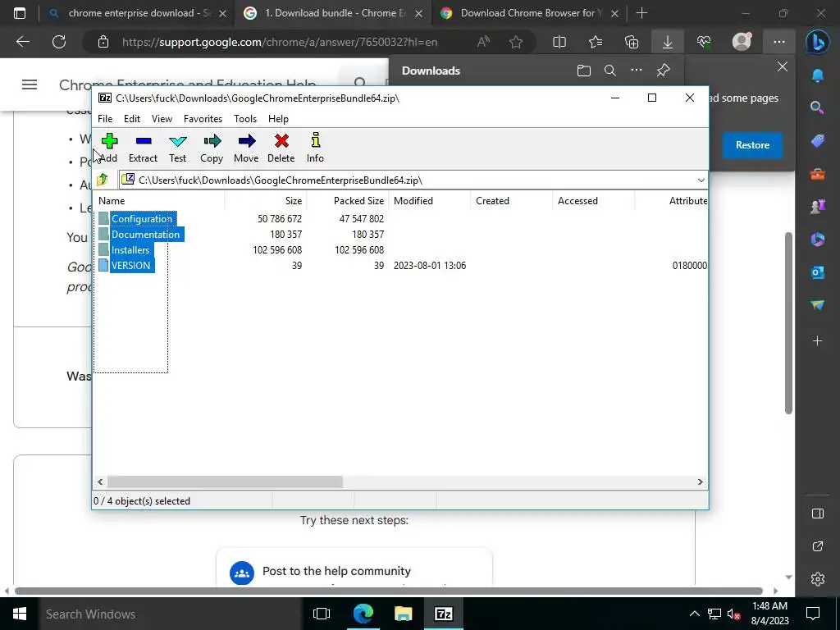
Task: Switch to Download Chrome Browser tab
Action: click(527, 13)
